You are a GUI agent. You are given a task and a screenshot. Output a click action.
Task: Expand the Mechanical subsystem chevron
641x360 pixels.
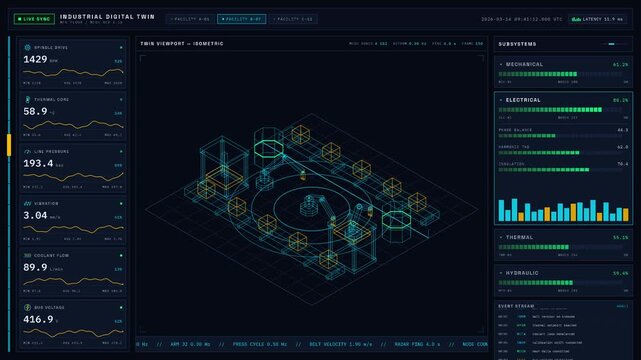coord(501,65)
